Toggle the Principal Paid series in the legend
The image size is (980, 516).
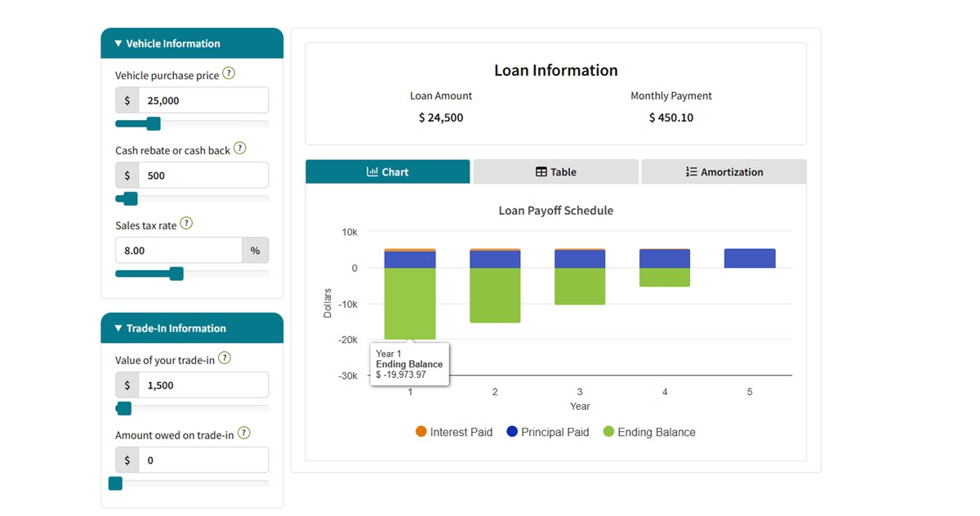[x=548, y=432]
